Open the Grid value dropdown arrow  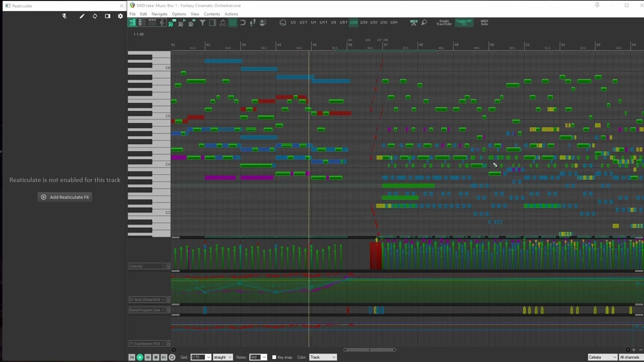click(208, 357)
